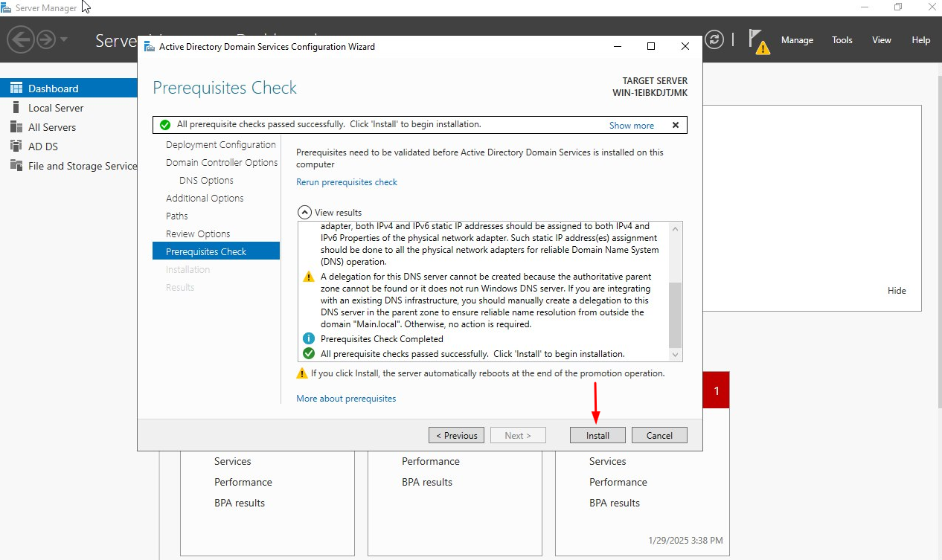This screenshot has height=560, width=942.
Task: Go forward in Server Manager navigation
Action: (46, 39)
